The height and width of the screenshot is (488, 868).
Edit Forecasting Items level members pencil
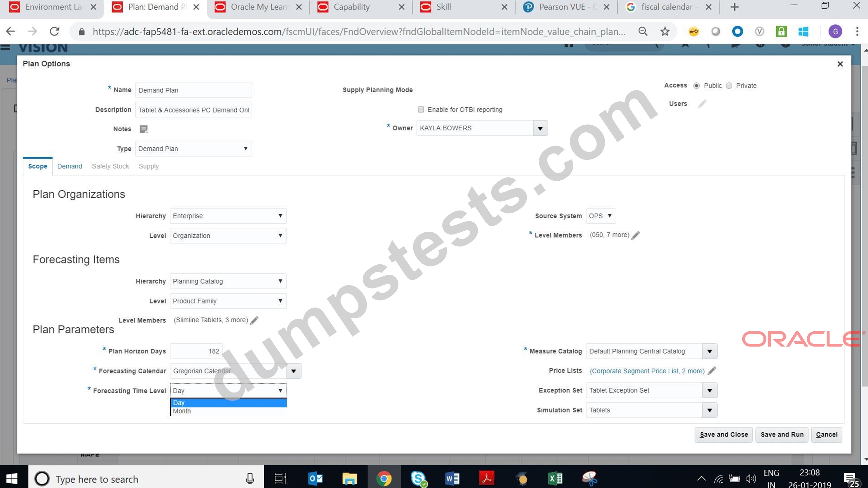[x=254, y=320]
